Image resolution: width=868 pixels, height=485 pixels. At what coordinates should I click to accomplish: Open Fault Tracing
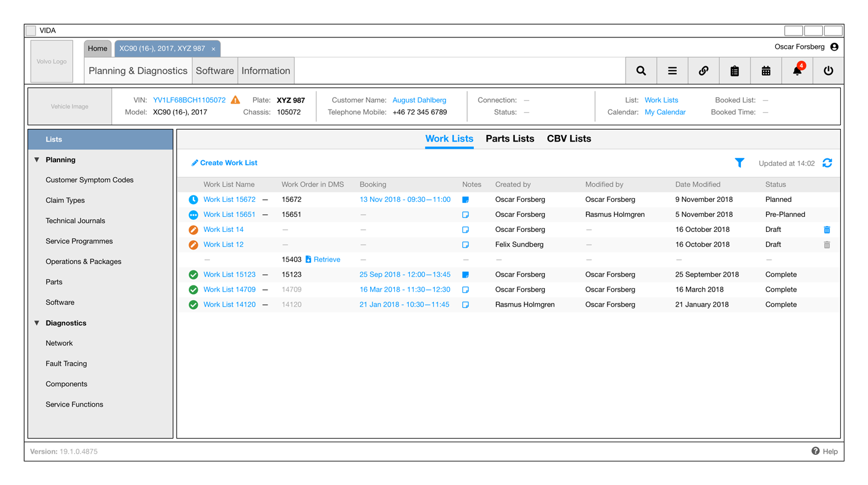click(66, 364)
